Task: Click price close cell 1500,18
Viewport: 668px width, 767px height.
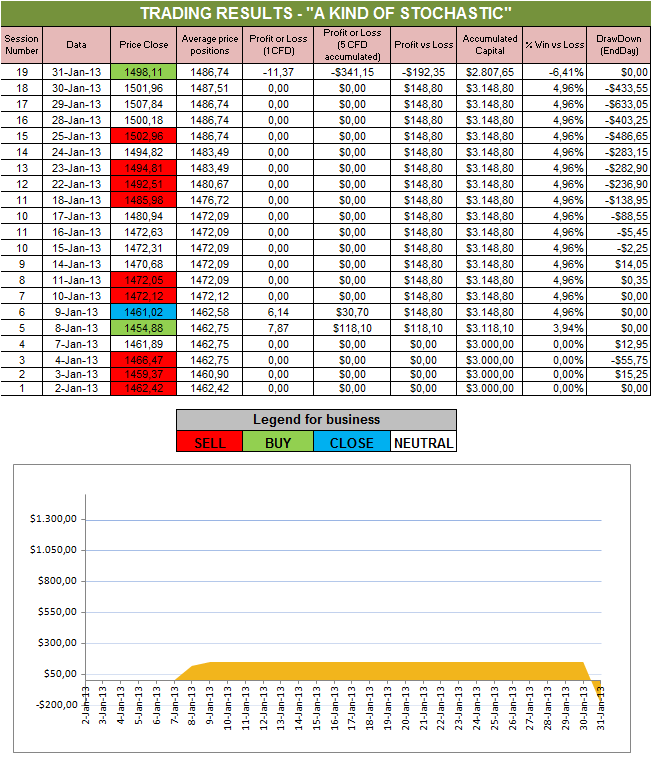Action: [x=143, y=120]
